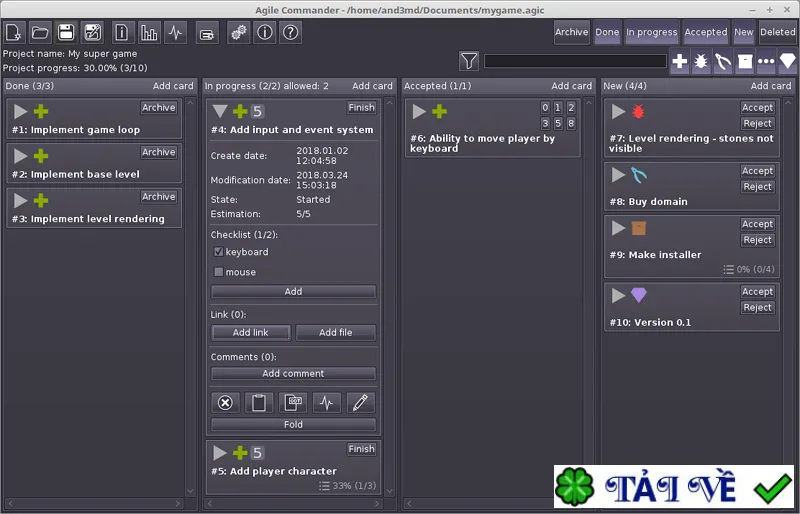
Task: Toggle New column visibility
Action: coord(743,32)
